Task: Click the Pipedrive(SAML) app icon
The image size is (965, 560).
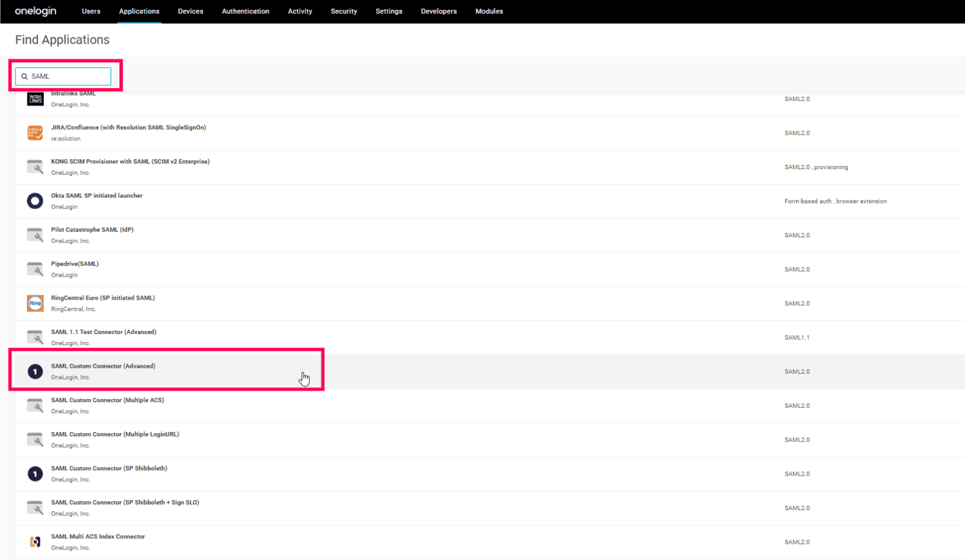Action: coord(35,269)
